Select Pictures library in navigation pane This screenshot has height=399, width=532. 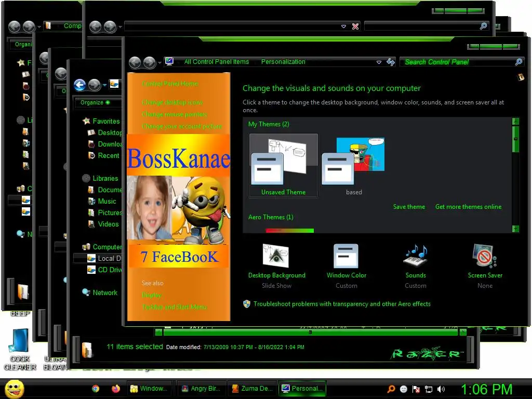pos(109,212)
